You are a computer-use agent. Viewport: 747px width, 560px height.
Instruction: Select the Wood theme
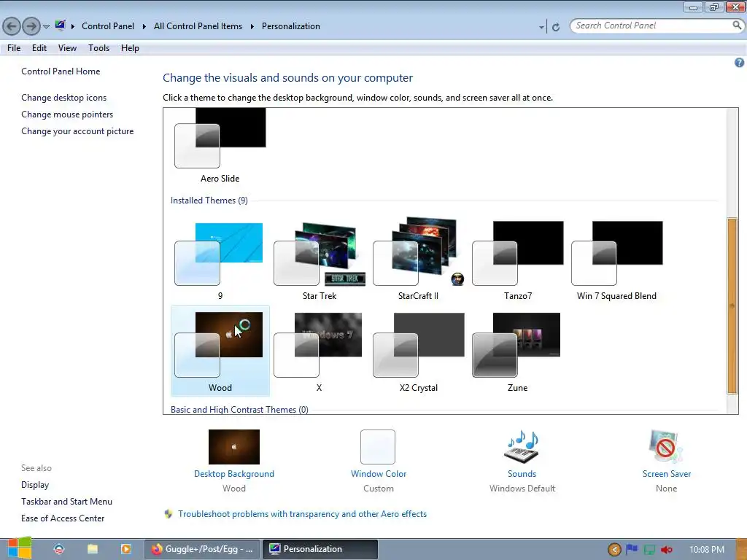(x=220, y=351)
